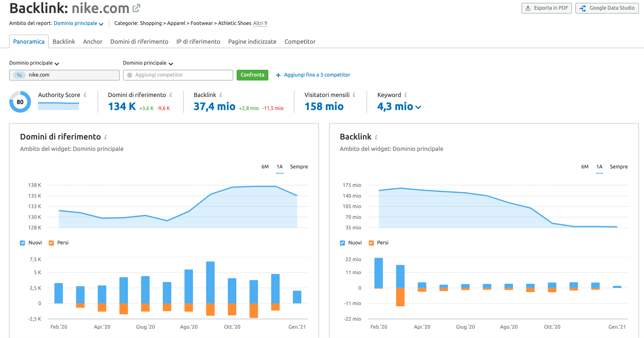644x338 pixels.
Task: Expand the Keyword 4,3 mio dropdown
Action: click(x=399, y=107)
